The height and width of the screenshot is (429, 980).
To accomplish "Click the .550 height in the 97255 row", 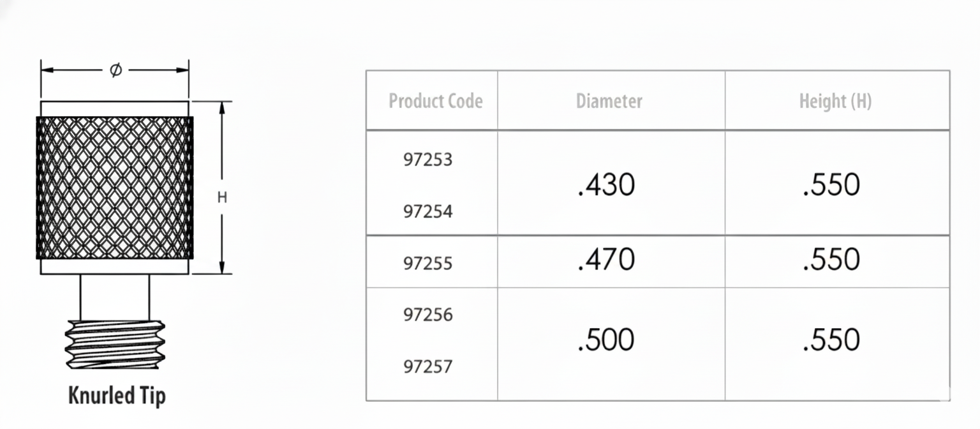I will pyautogui.click(x=832, y=260).
